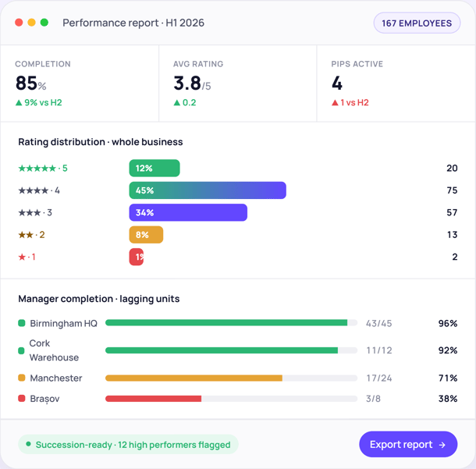Click the count 2 in the 1-star row
This screenshot has height=469, width=476.
(455, 257)
